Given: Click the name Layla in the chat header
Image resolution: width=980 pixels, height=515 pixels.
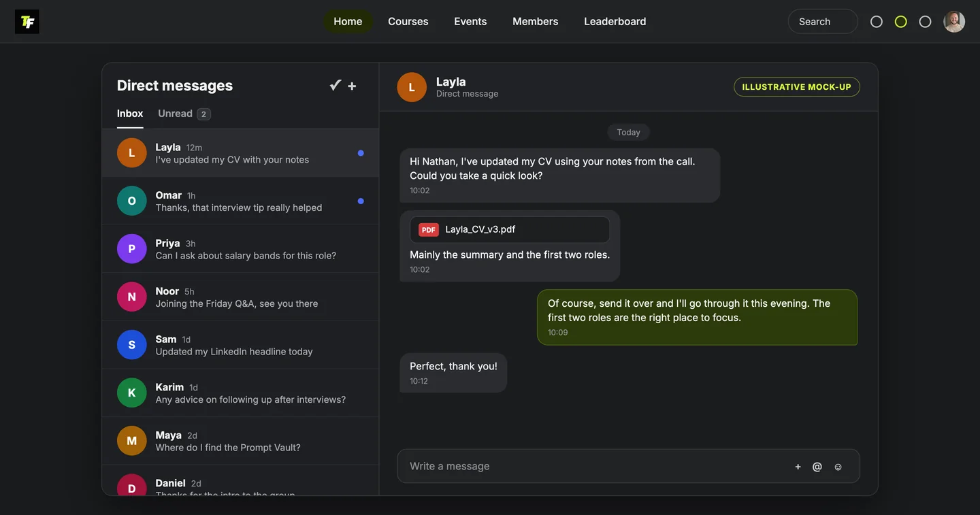Looking at the screenshot, I should tap(451, 82).
